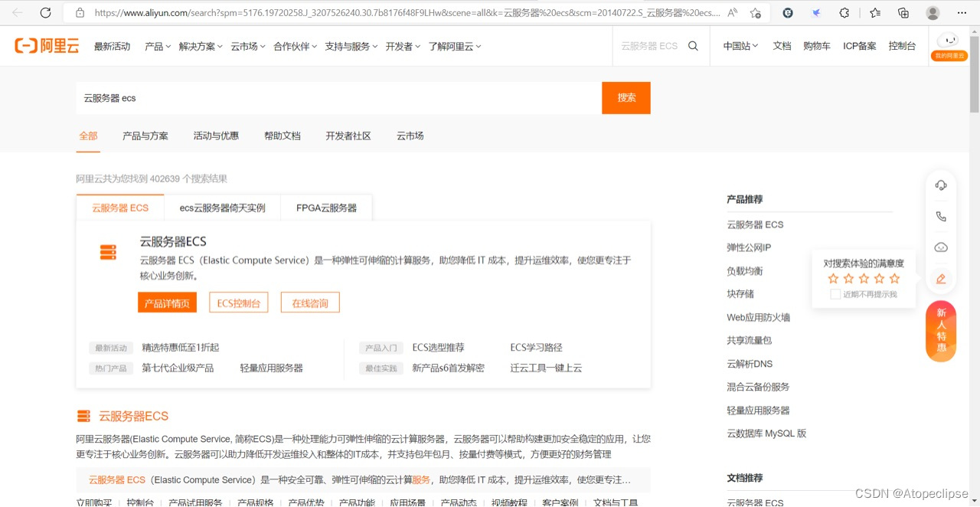This screenshot has width=980, height=507.
Task: Refresh the page in the browser
Action: pos(45,13)
